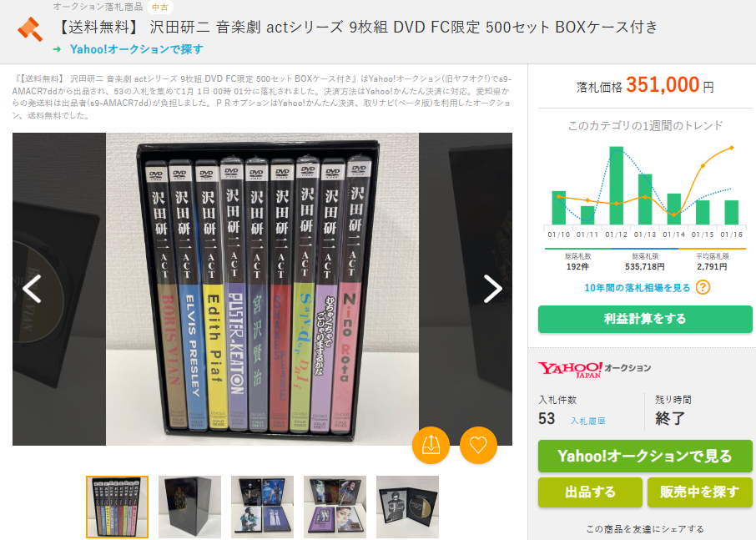
Task: Open the question mark help icon
Action: (703, 288)
